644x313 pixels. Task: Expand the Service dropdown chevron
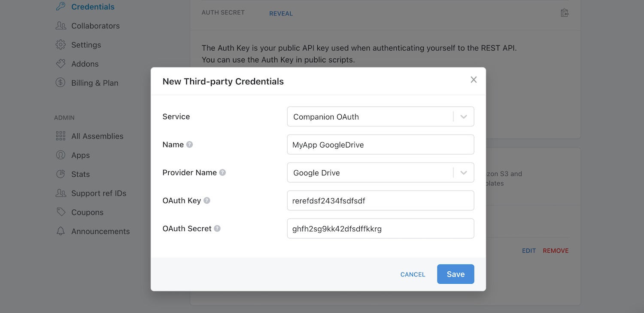[x=464, y=117]
